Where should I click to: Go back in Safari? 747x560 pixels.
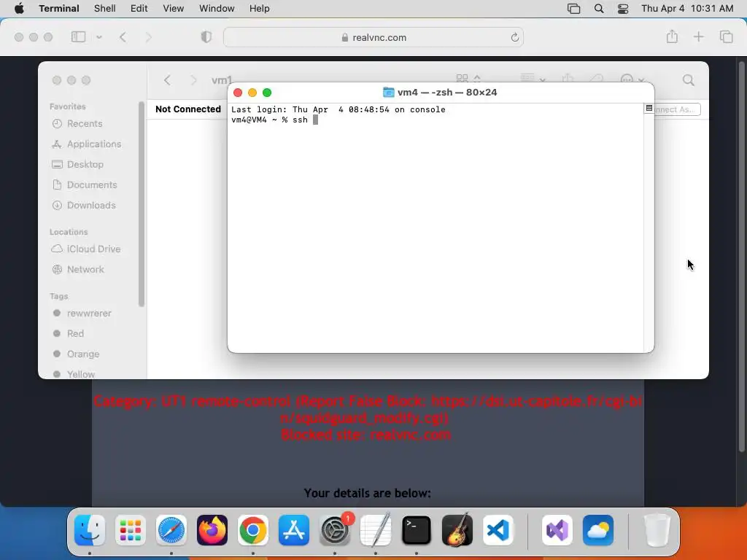(123, 37)
